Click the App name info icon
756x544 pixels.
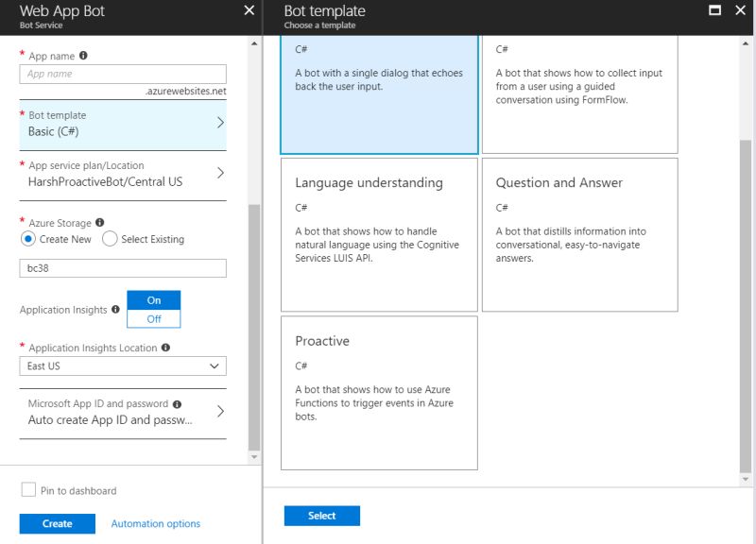[83, 56]
